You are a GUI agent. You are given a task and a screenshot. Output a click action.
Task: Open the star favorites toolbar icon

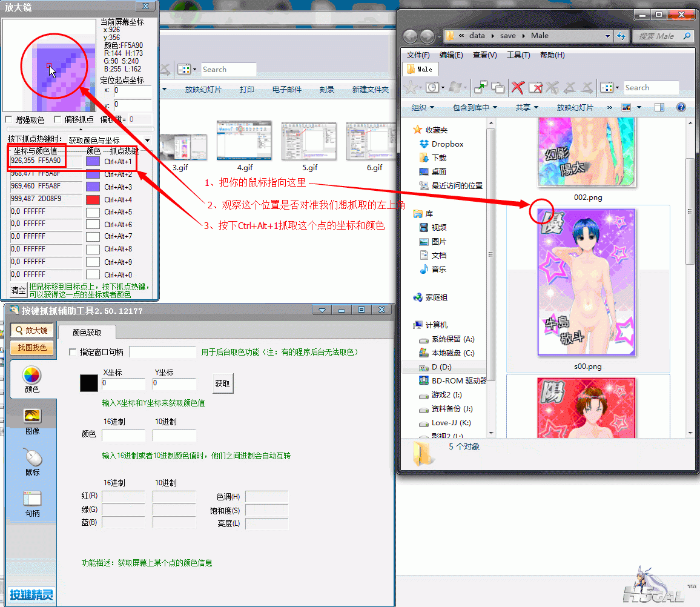411,87
